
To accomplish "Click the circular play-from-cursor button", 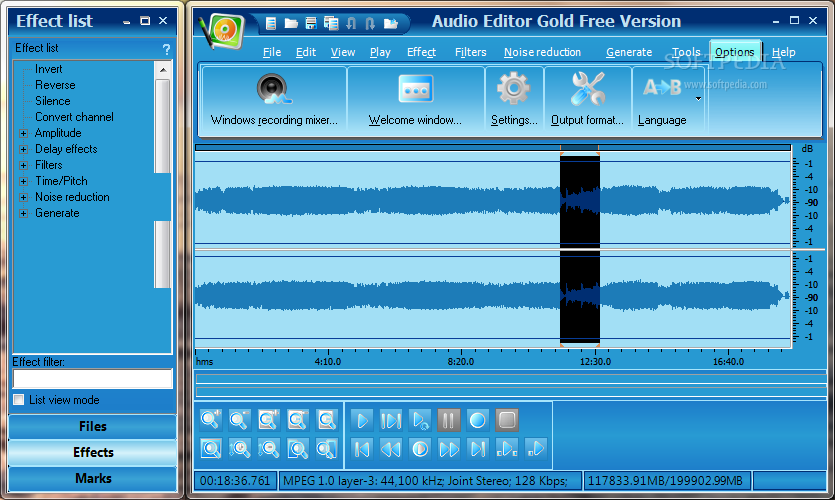I will [420, 449].
